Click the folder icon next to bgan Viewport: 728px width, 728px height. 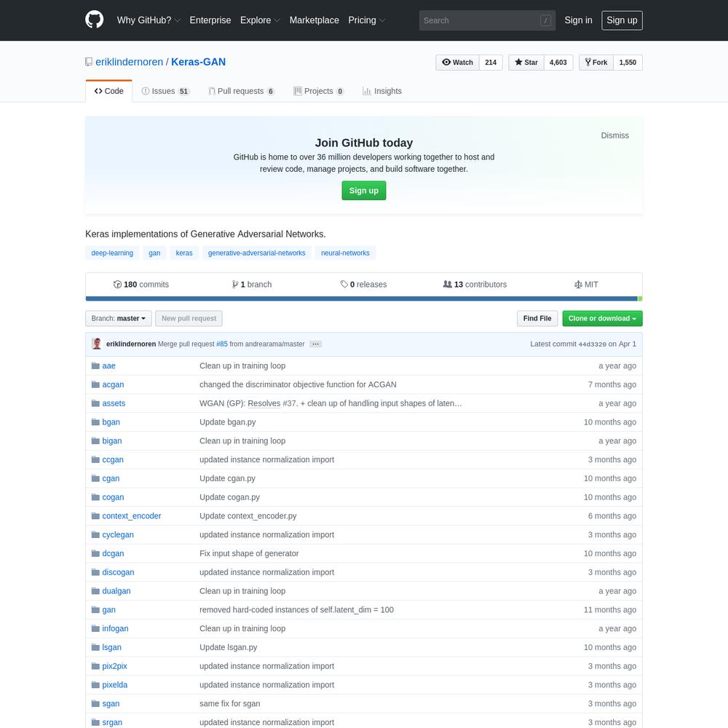point(95,422)
